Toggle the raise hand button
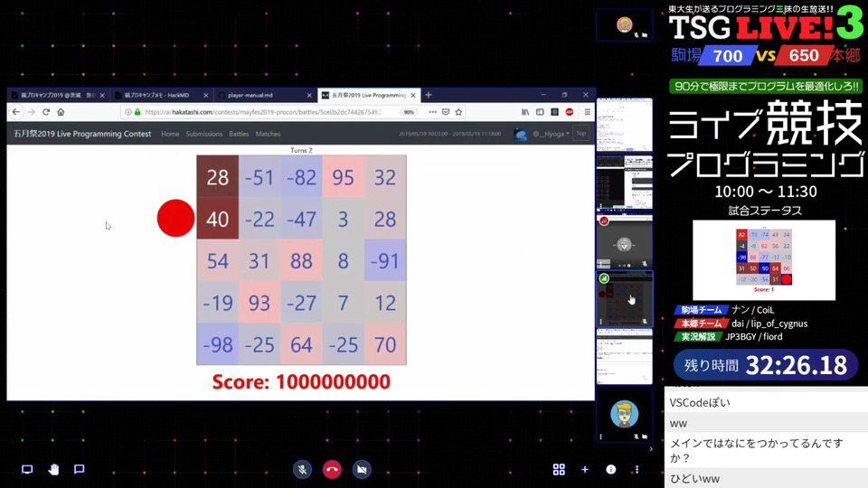868x488 pixels. 53,469
